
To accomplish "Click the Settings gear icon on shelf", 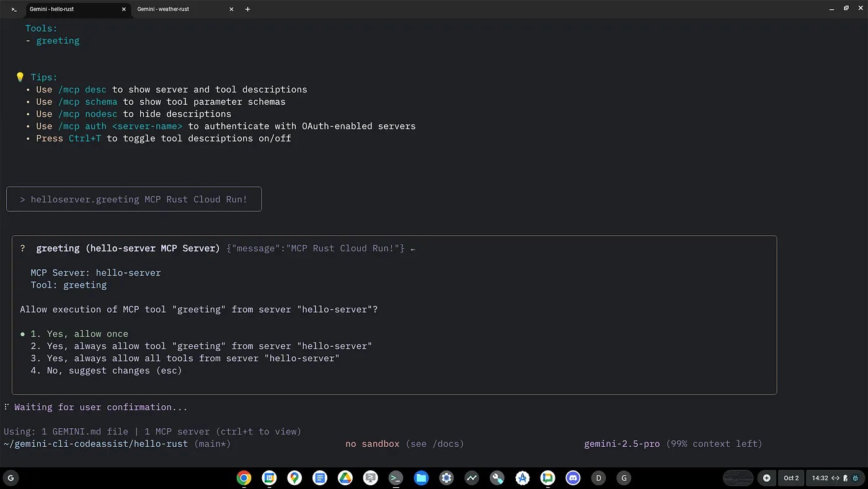I will coord(446,478).
